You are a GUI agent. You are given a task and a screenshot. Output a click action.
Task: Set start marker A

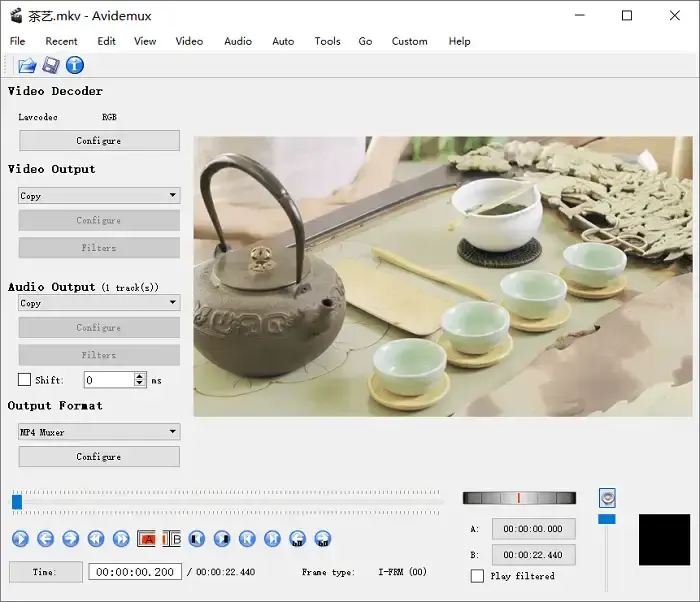146,539
